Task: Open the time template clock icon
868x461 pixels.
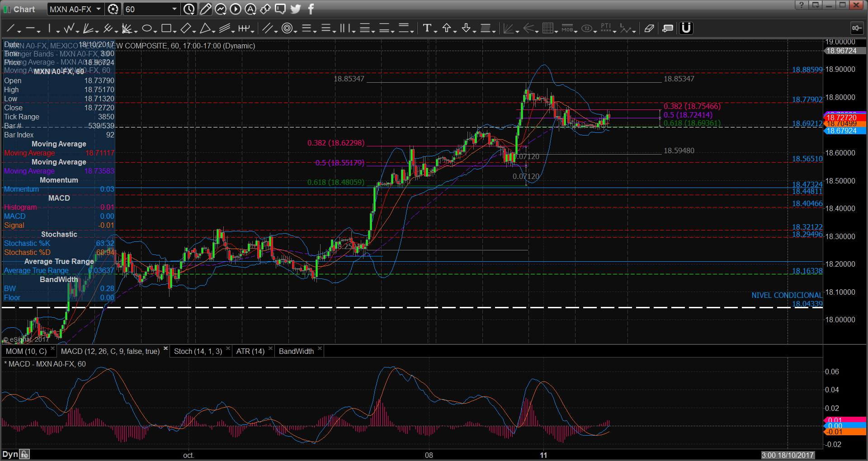Action: pos(189,9)
